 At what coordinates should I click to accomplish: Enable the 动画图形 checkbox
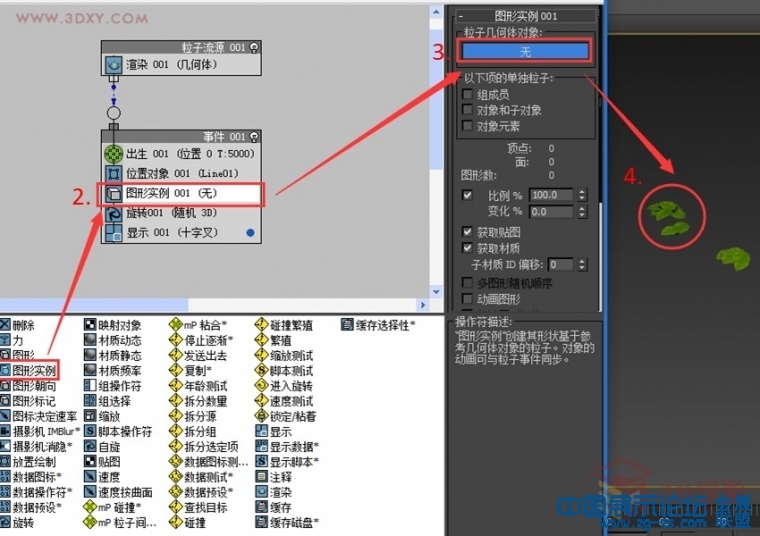point(467,298)
